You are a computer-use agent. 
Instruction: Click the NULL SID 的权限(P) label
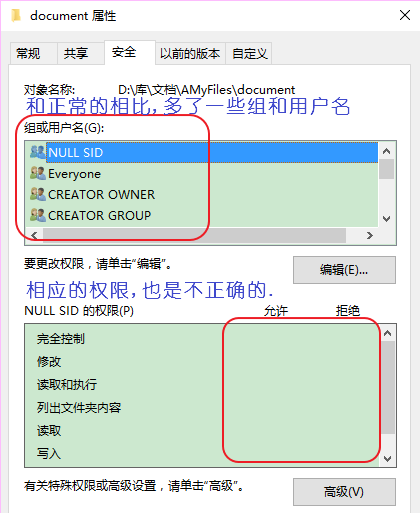pyautogui.click(x=79, y=311)
